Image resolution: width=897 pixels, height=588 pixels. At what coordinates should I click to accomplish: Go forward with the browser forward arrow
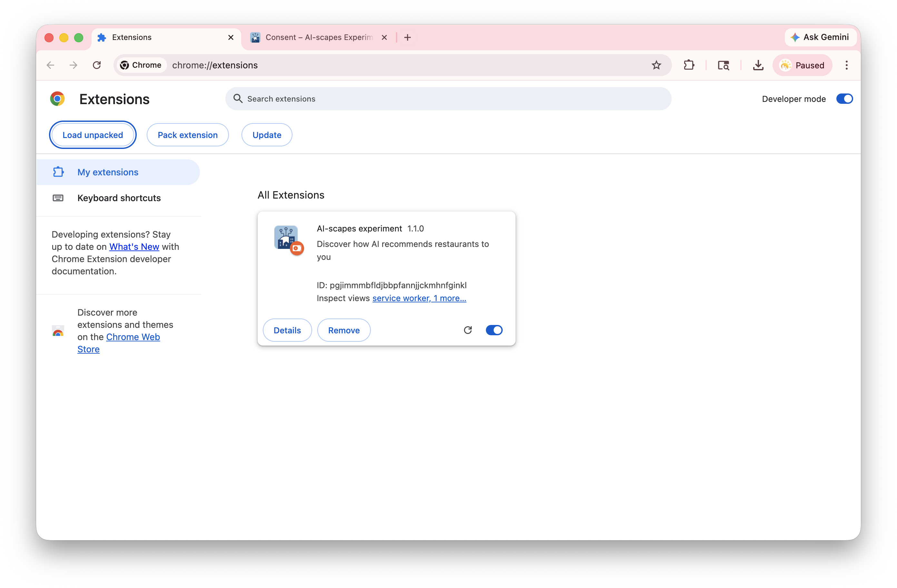point(74,65)
